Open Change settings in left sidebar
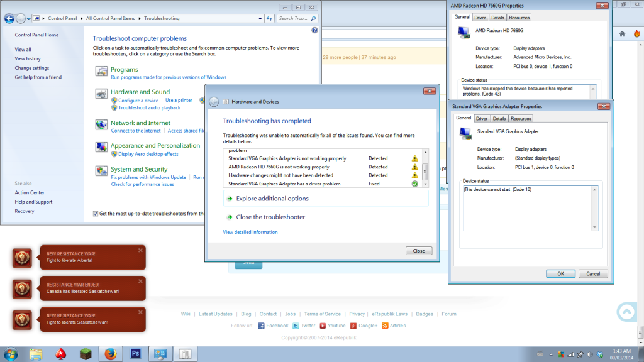The height and width of the screenshot is (362, 644). tap(31, 68)
